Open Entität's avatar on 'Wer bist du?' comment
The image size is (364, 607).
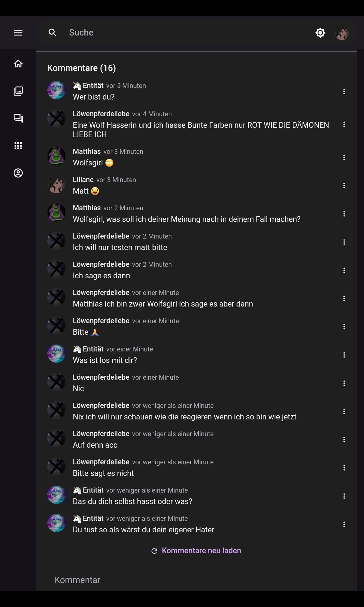[56, 90]
